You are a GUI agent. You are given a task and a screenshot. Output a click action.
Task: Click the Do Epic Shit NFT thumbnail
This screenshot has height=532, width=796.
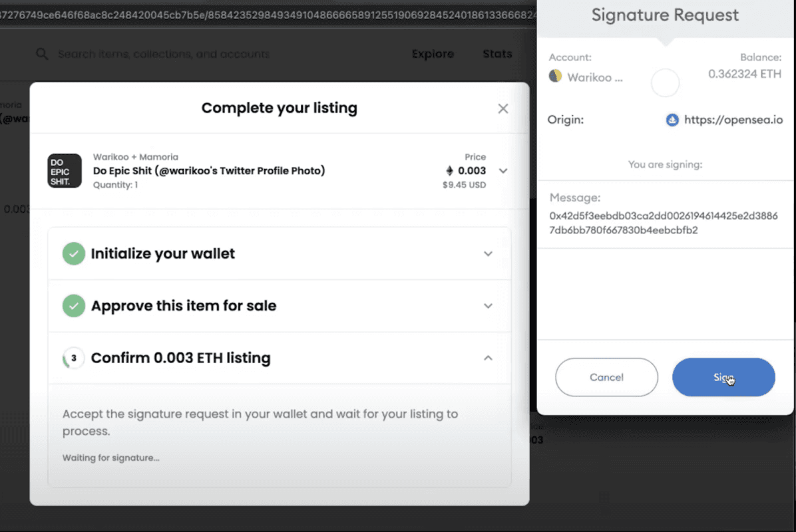tap(64, 171)
